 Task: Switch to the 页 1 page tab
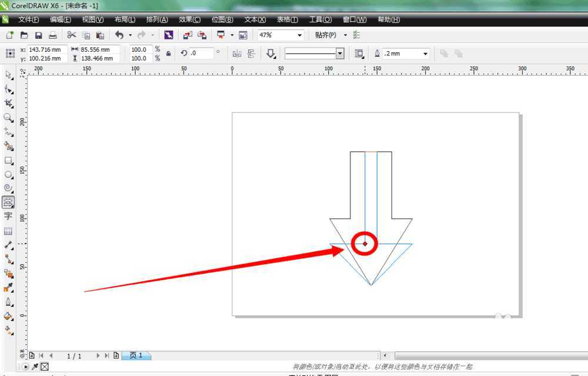(136, 355)
